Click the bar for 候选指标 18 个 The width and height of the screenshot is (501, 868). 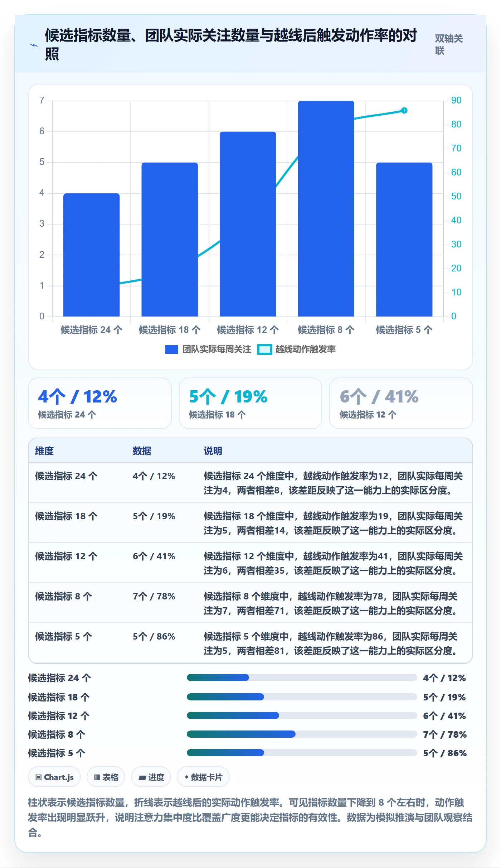(x=170, y=240)
